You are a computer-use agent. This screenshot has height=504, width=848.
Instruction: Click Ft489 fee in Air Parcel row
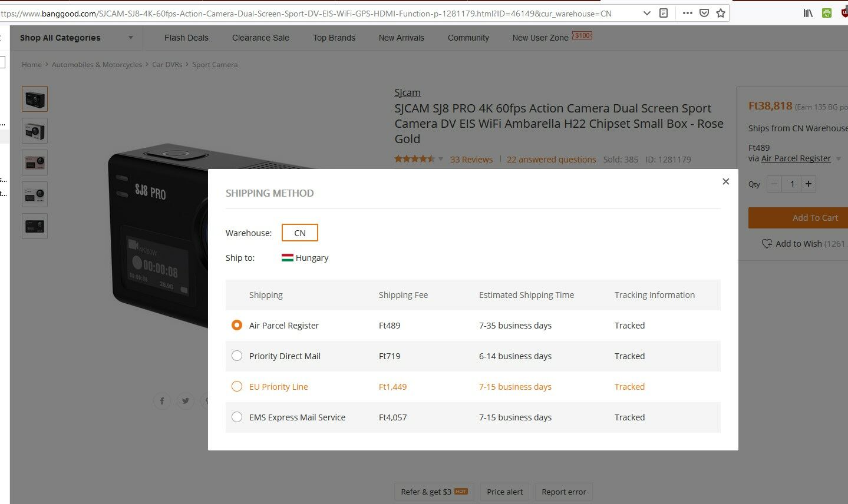390,326
